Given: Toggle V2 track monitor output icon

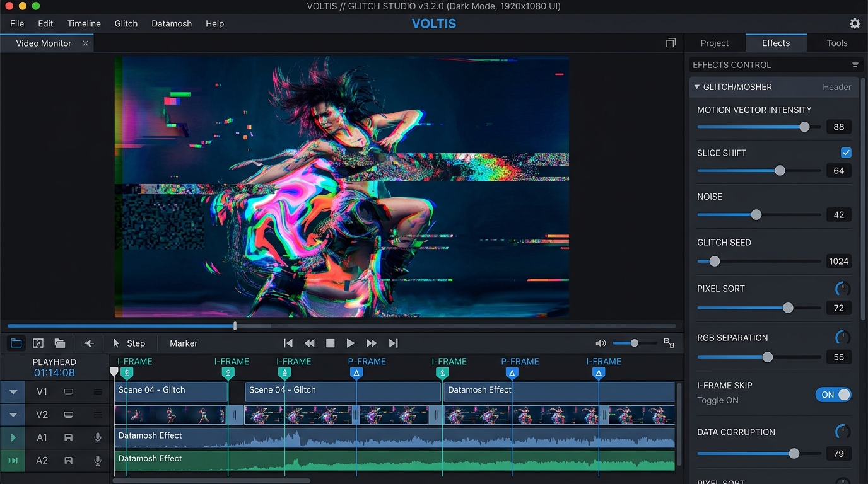Looking at the screenshot, I should pos(69,415).
